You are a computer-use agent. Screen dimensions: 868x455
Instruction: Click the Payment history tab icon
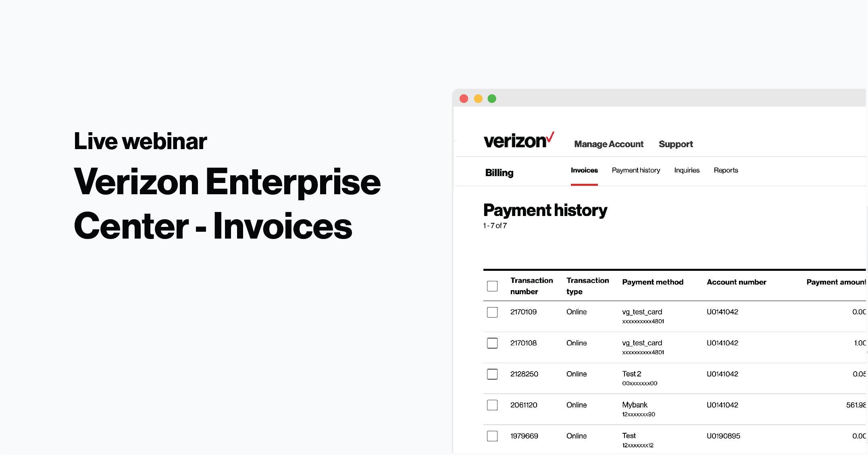pos(635,170)
